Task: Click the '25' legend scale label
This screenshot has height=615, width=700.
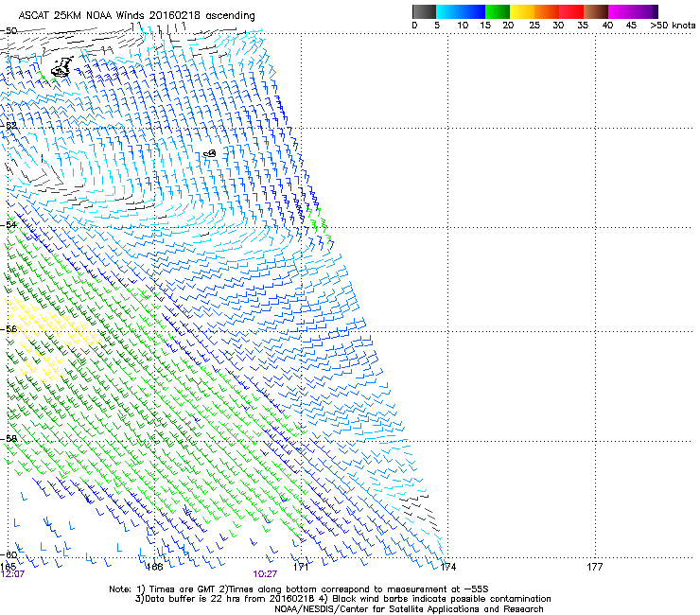Action: 534,26
